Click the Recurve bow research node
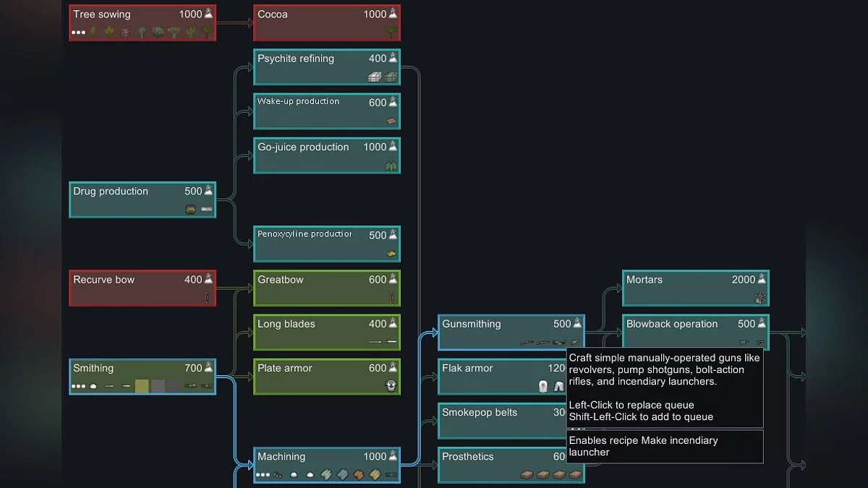Image resolution: width=868 pixels, height=488 pixels. 141,288
